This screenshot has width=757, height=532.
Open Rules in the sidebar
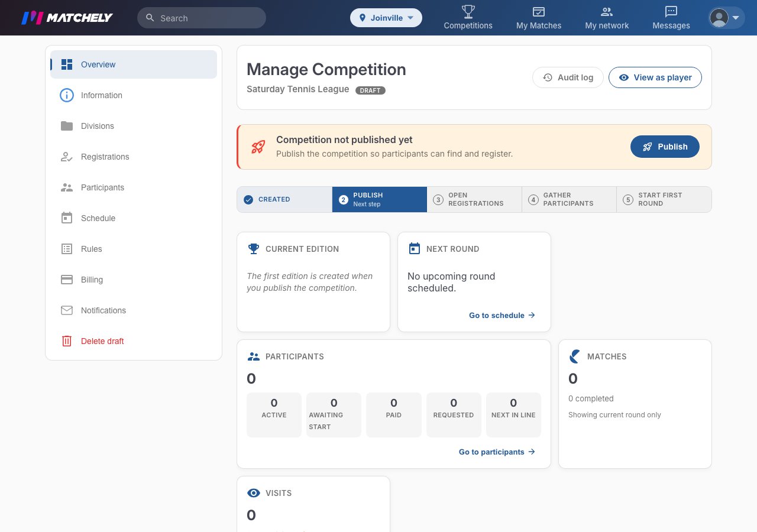click(x=134, y=249)
